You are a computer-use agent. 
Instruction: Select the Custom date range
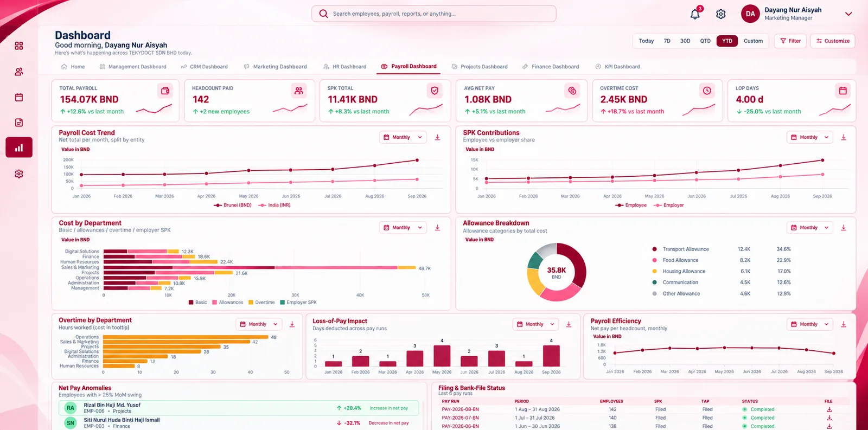coord(753,41)
